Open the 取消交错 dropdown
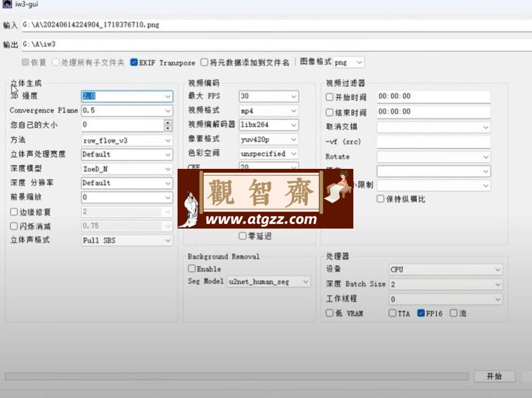Image resolution: width=532 pixels, height=398 pixels. coord(433,127)
